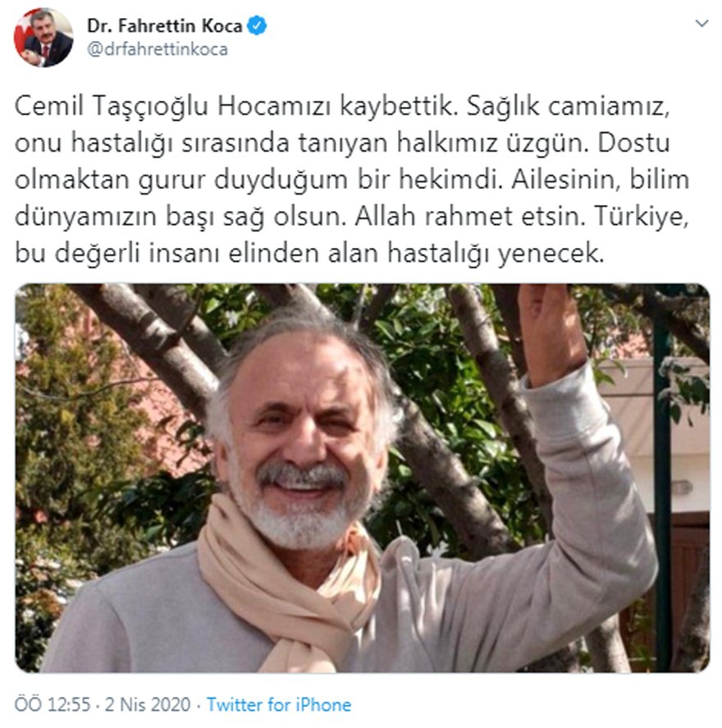Click the words 'Cemil Taşçıoğlu Hocamızı kaybettik'
The height and width of the screenshot is (728, 722).
pyautogui.click(x=236, y=107)
